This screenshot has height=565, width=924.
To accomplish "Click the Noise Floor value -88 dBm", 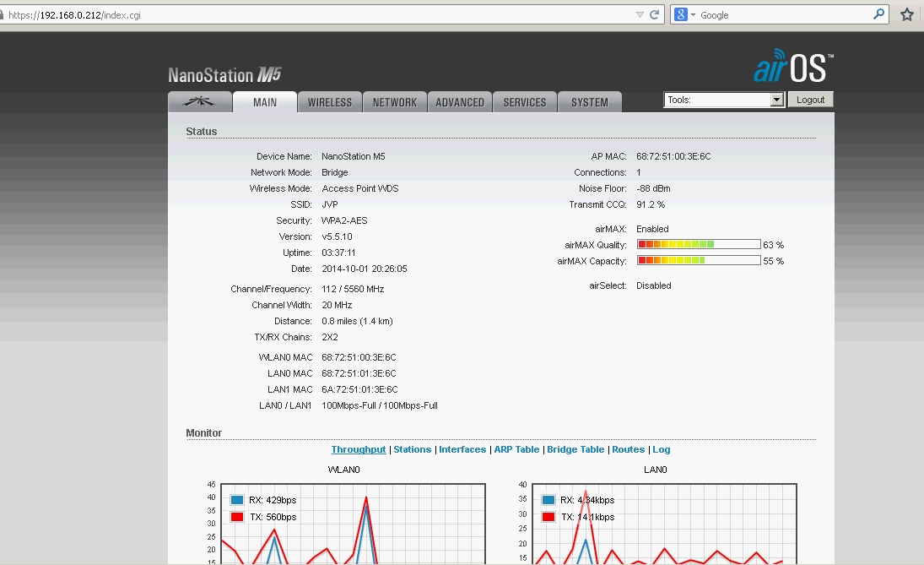I will (653, 188).
